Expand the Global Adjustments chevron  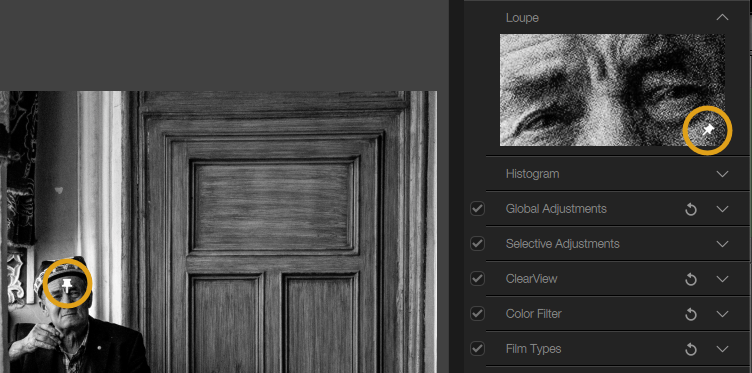pos(722,209)
